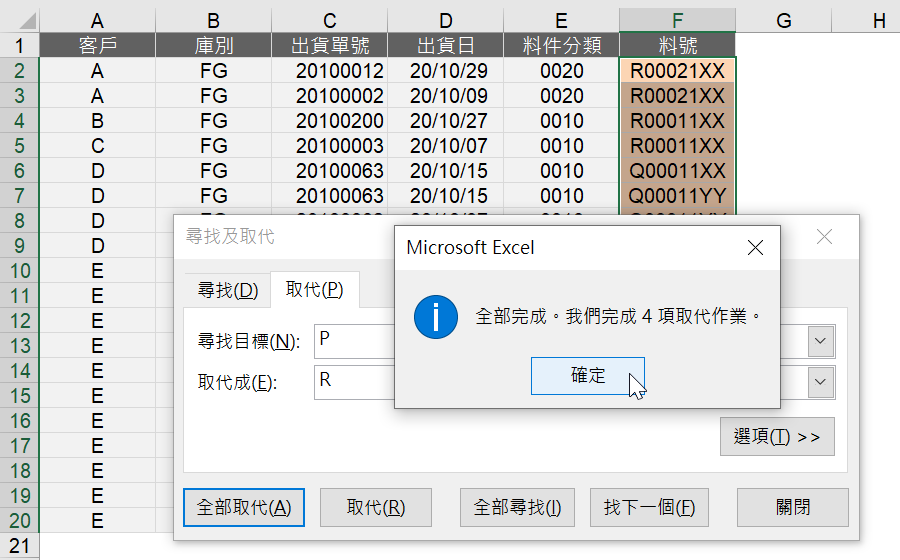The image size is (900, 560).
Task: Click cell F4 containing R00011XX
Action: click(677, 120)
